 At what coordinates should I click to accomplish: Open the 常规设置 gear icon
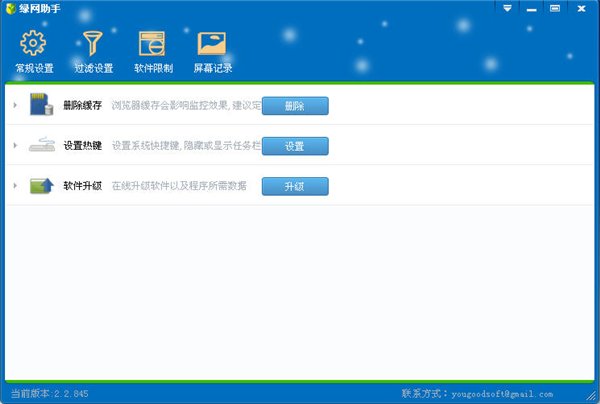coord(33,43)
